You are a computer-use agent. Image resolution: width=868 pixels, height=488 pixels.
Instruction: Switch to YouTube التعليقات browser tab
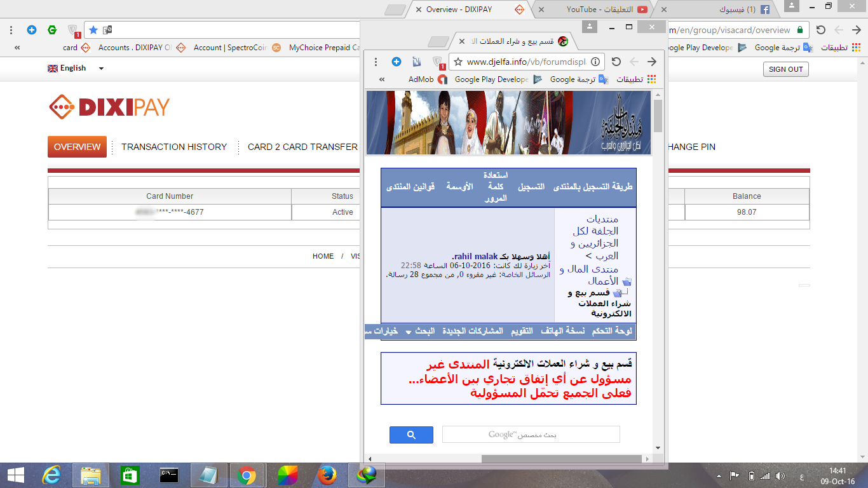coord(597,10)
